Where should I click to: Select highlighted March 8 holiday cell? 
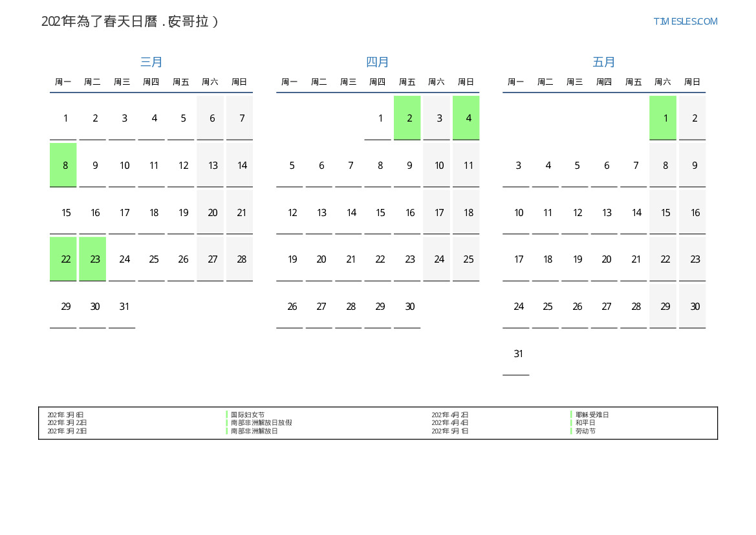click(x=63, y=165)
